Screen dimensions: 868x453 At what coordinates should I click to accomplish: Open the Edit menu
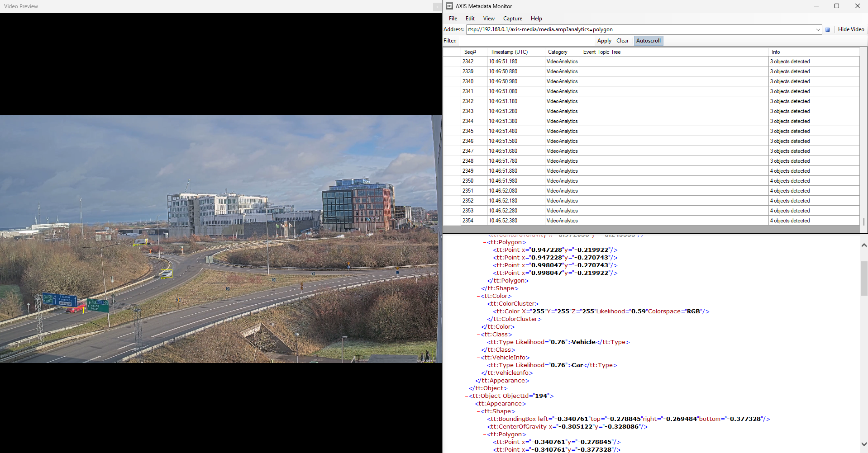click(470, 19)
